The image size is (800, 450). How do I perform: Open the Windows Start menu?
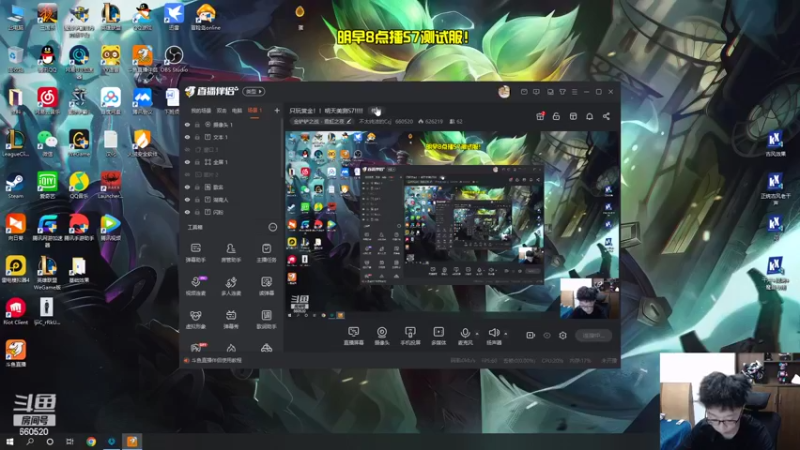(9, 441)
